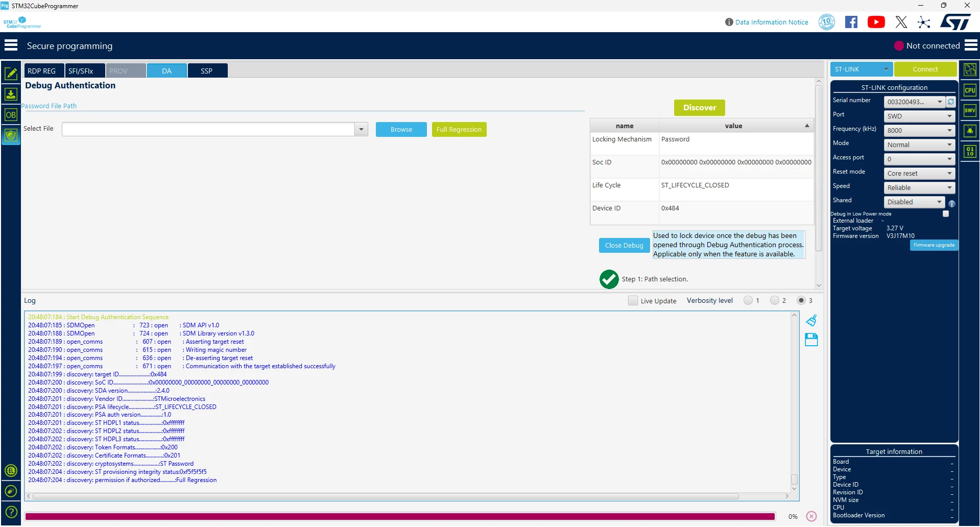
Task: Open the YouTube channel icon
Action: pos(876,22)
